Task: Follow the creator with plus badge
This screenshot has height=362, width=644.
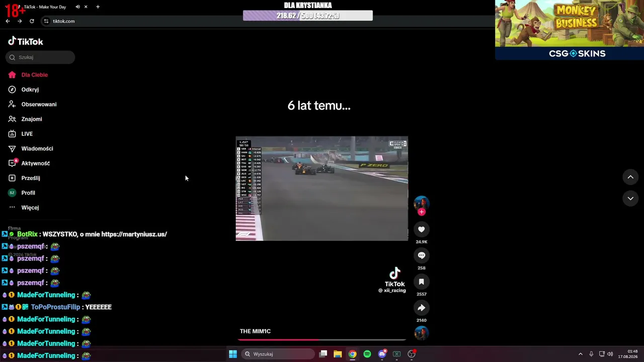Action: pos(422,212)
